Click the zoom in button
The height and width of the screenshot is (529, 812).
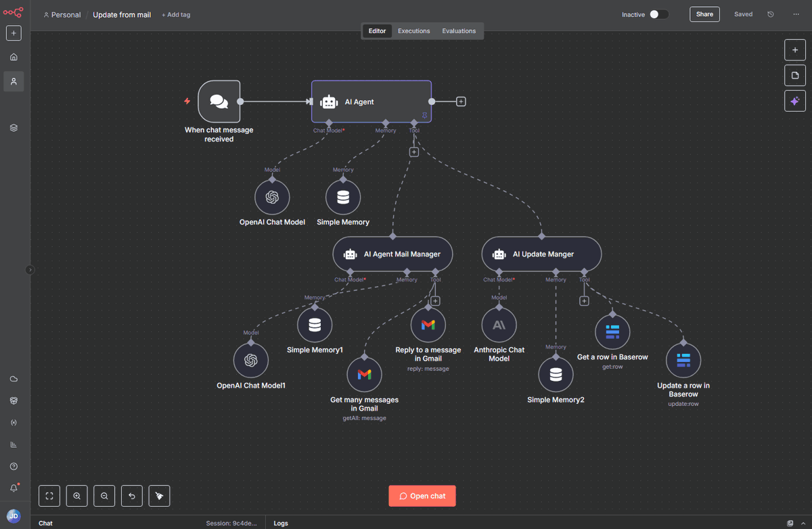(77, 496)
